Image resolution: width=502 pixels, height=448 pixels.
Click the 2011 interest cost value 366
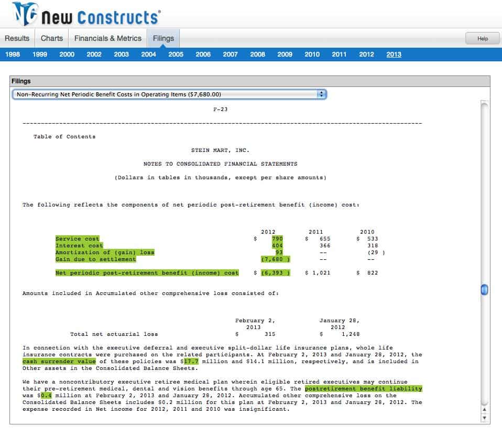325,246
